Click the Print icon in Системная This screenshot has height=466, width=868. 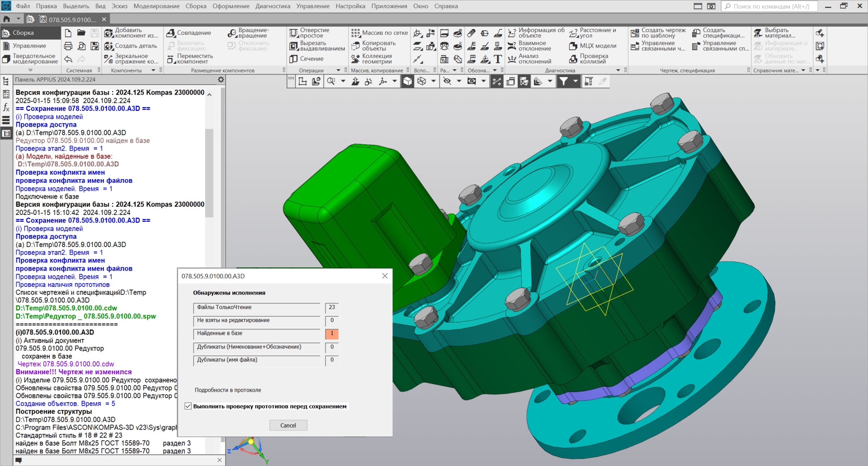[68, 46]
